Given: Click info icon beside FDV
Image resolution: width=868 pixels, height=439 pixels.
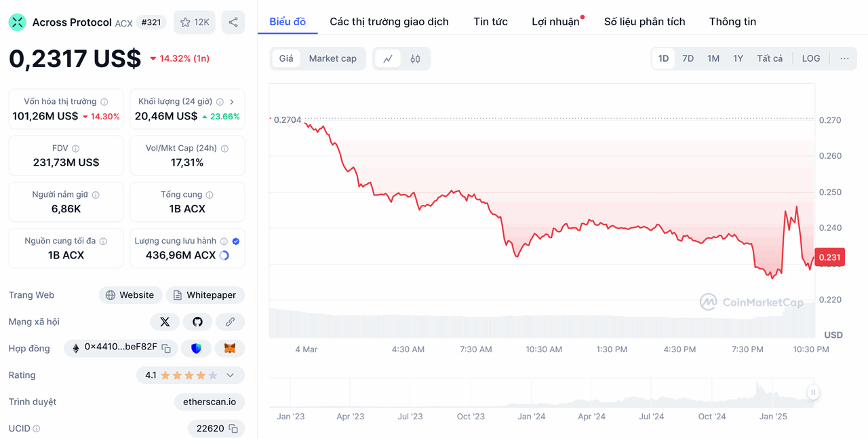Looking at the screenshot, I should pyautogui.click(x=75, y=149).
